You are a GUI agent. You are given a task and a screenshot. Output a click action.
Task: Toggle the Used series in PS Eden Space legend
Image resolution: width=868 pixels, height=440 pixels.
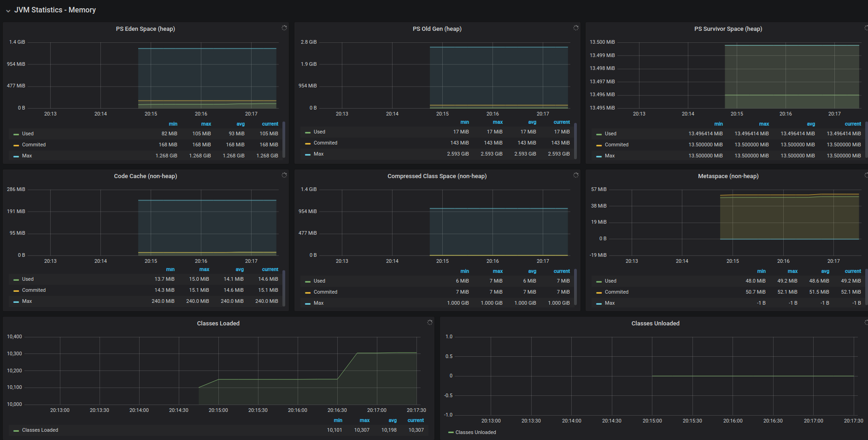point(28,134)
